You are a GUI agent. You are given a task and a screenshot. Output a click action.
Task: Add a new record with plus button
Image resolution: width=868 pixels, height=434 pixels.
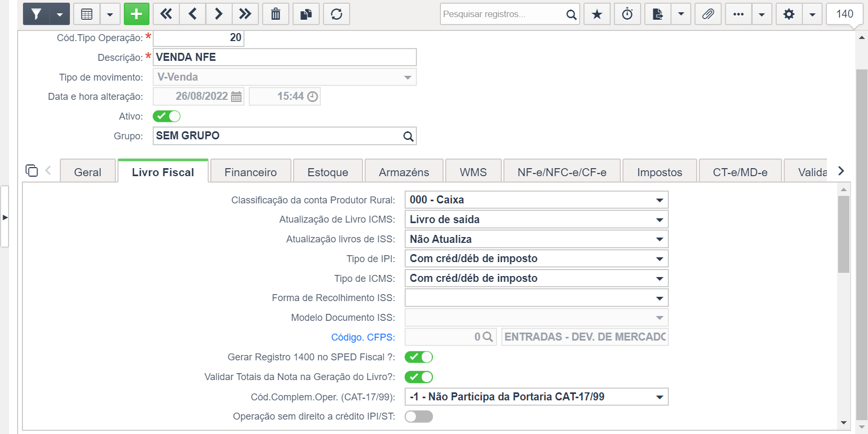pos(137,14)
